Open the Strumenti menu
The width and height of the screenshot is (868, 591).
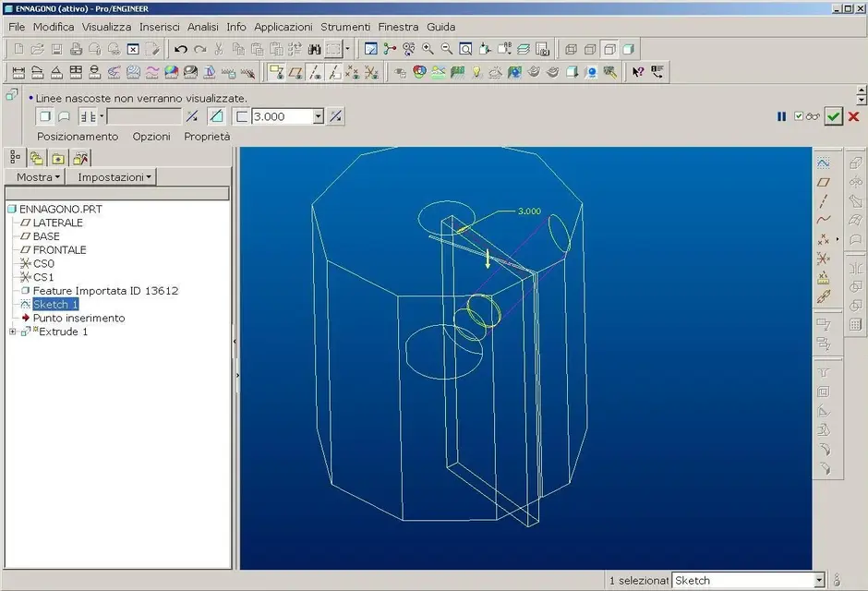click(345, 27)
